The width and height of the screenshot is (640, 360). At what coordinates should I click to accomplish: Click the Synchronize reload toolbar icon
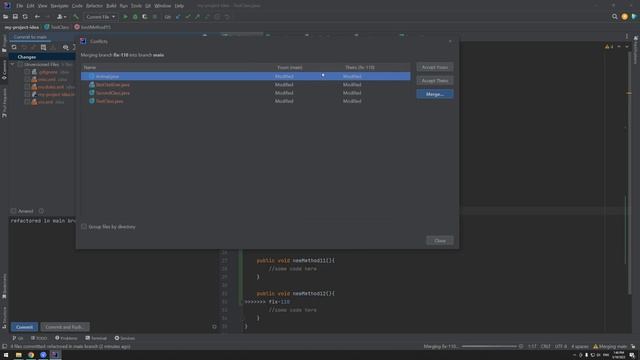pyautogui.click(x=25, y=17)
